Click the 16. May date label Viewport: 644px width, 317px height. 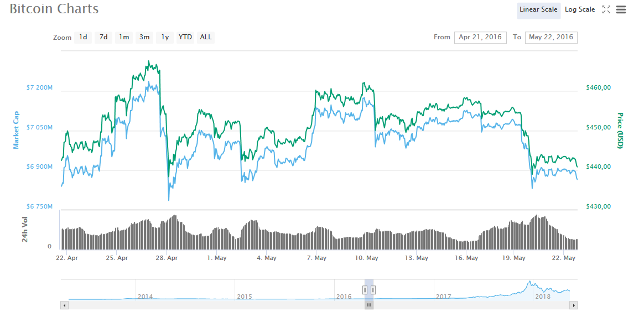(466, 258)
